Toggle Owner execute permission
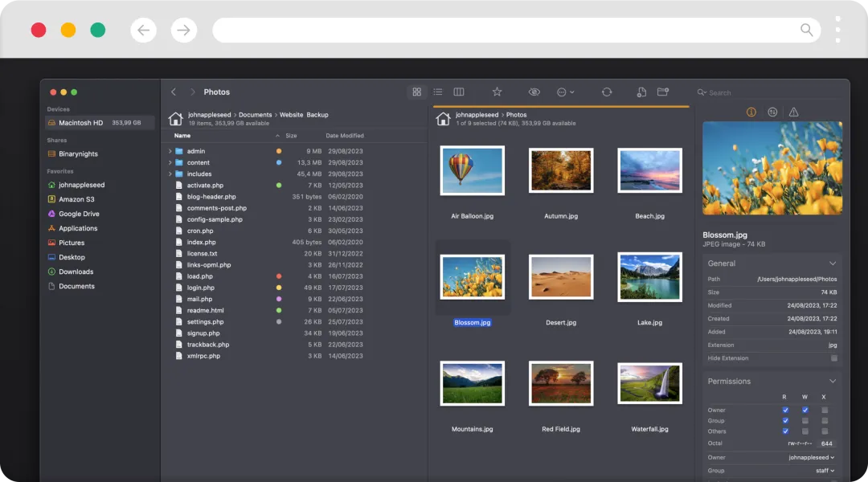Image resolution: width=868 pixels, height=482 pixels. point(825,410)
